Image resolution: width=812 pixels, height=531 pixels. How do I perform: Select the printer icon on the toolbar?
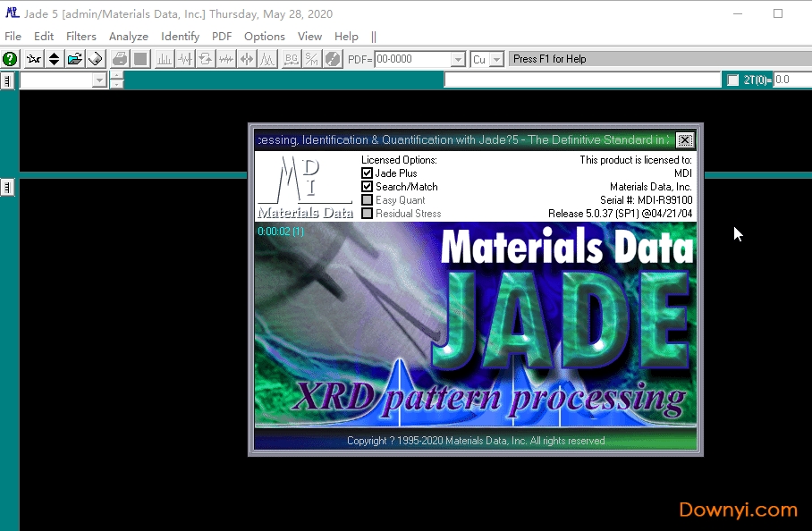117,58
